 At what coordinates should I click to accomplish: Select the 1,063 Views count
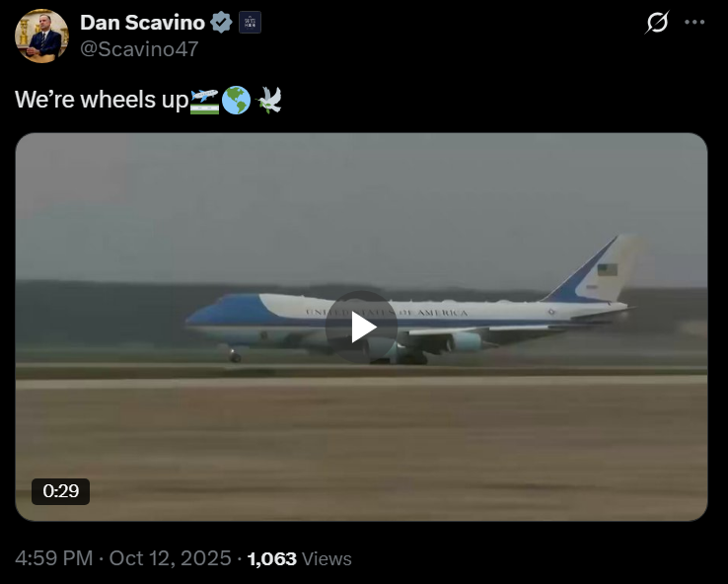coord(300,559)
